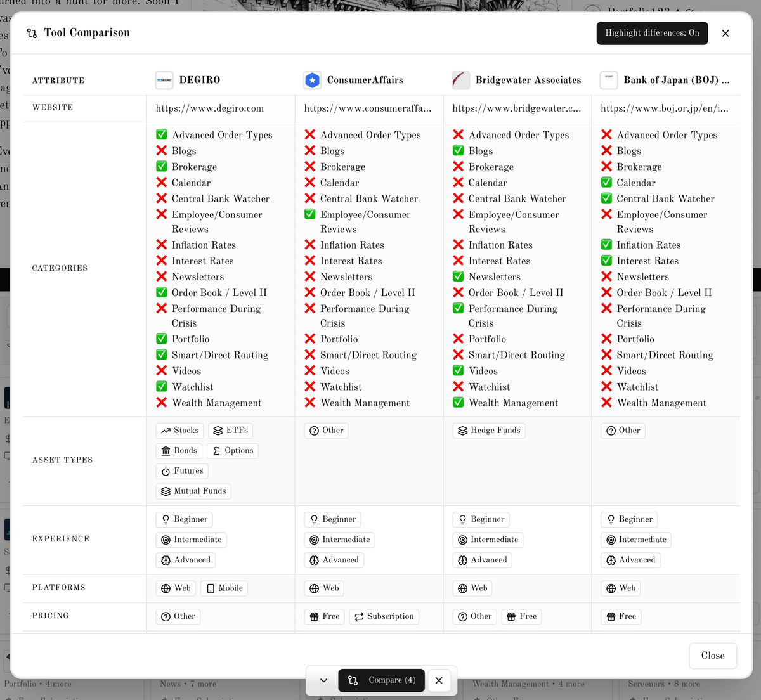Click the ASSET TYPES row label
This screenshot has width=761, height=700.
(62, 460)
